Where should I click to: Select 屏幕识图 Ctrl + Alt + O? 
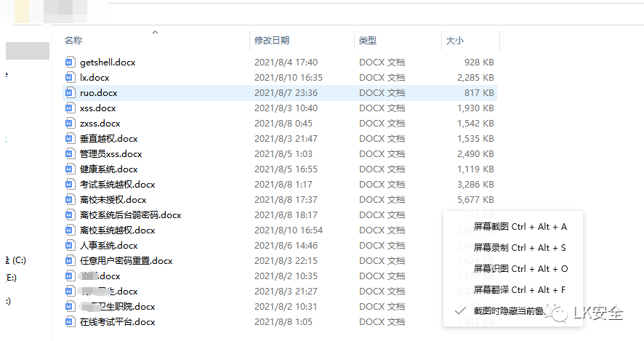coord(520,269)
